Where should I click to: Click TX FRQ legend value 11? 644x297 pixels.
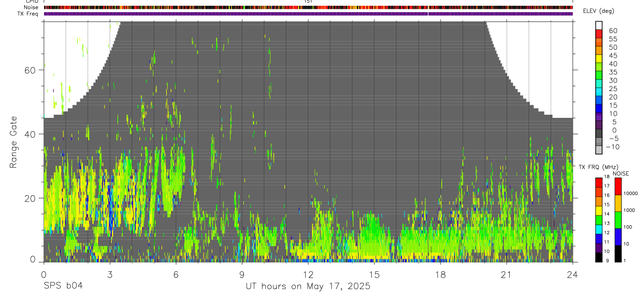607,243
